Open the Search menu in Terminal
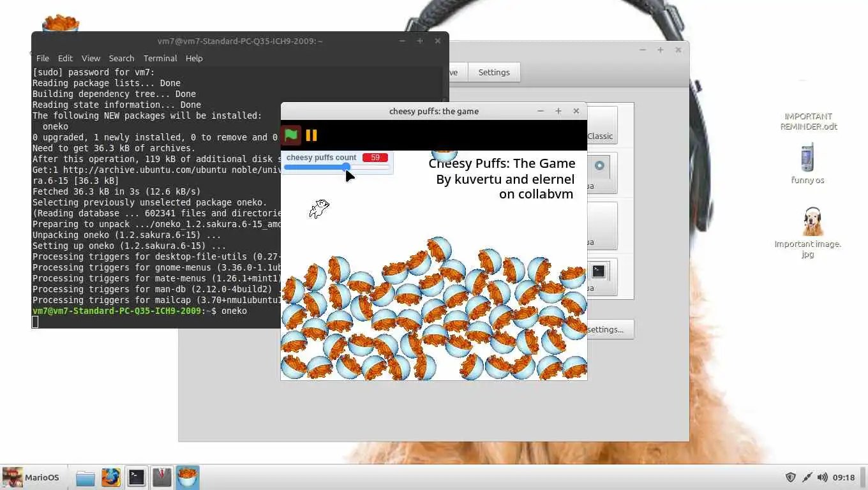868x490 pixels. (x=121, y=58)
